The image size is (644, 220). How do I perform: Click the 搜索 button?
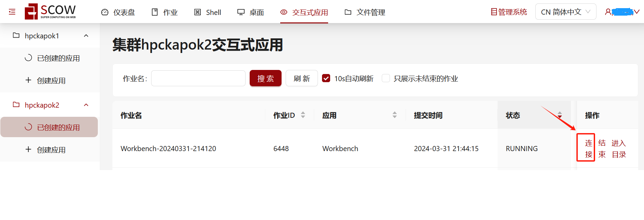click(266, 78)
